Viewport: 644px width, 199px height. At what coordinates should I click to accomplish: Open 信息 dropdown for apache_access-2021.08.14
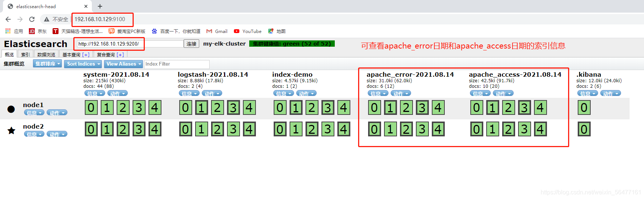tap(480, 93)
